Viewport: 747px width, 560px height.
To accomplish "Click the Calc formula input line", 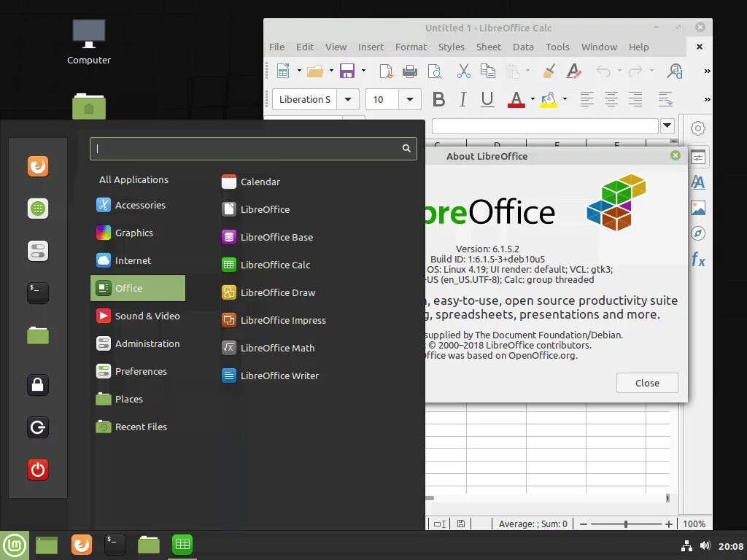I will pos(545,126).
